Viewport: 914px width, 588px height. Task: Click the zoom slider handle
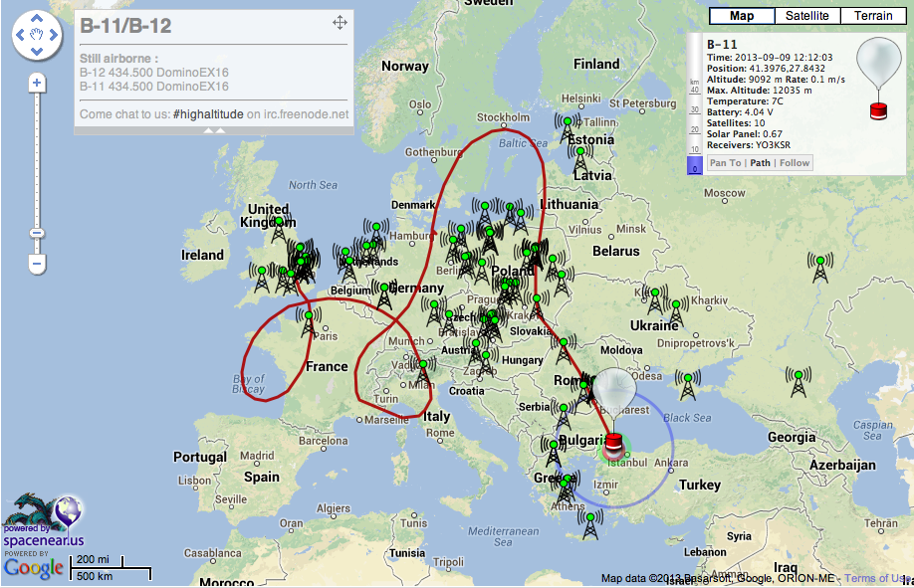(37, 233)
